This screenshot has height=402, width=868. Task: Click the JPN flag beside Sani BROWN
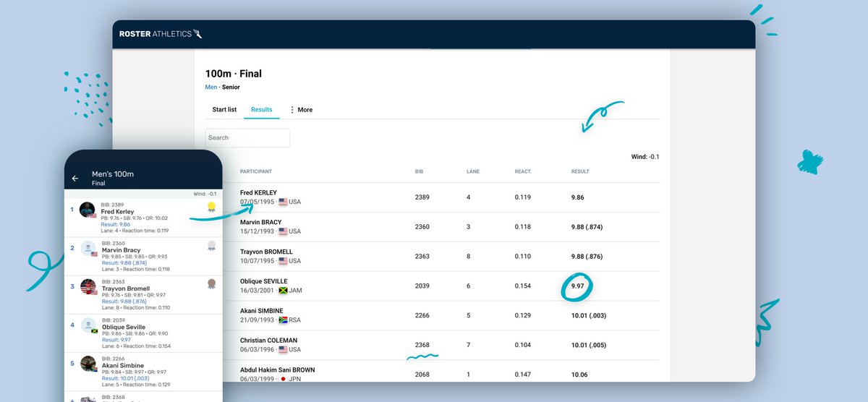(x=283, y=379)
